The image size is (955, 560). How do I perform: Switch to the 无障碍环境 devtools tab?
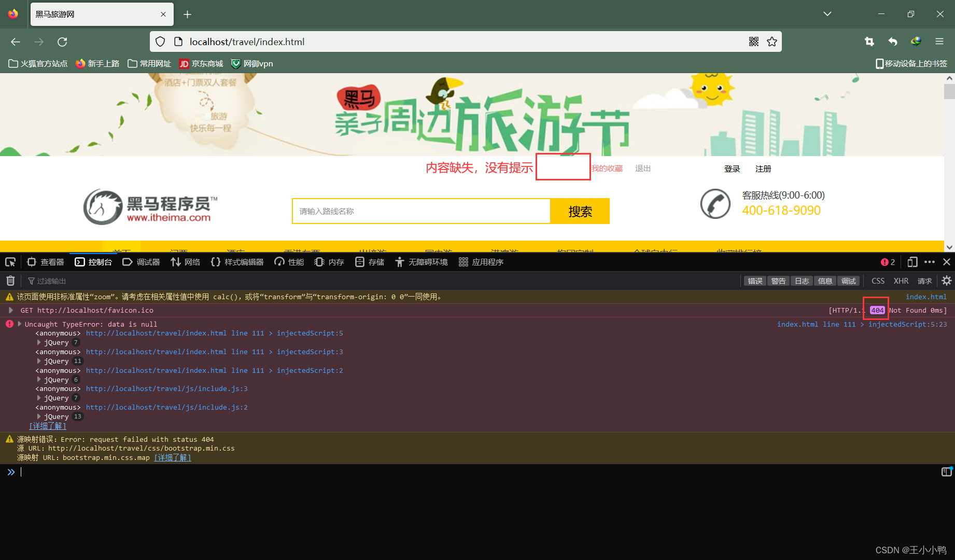tap(421, 262)
